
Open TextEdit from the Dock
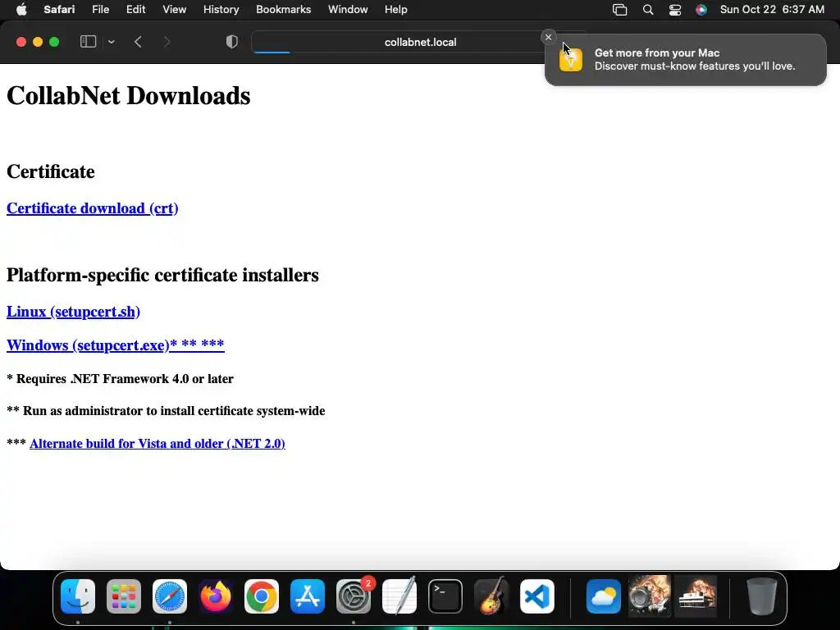coord(399,596)
